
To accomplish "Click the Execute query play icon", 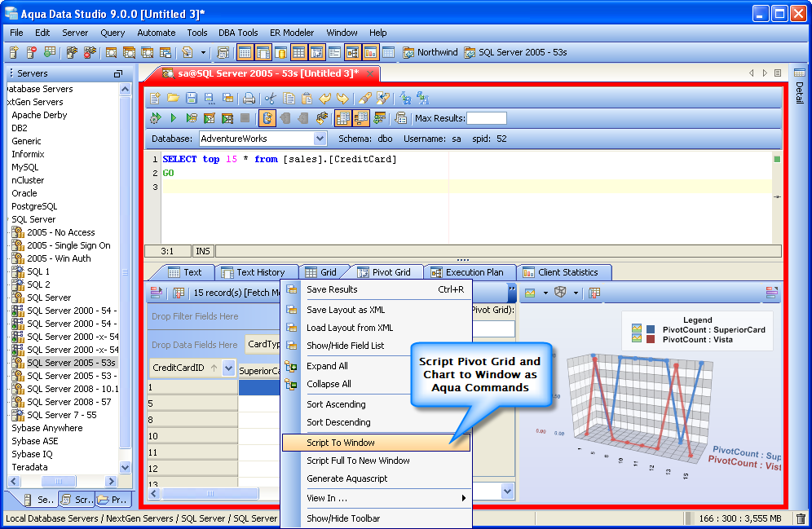I will [173, 118].
